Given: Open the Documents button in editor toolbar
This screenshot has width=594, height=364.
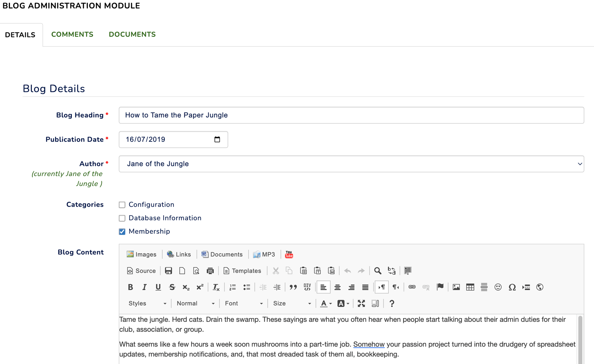Looking at the screenshot, I should (222, 255).
